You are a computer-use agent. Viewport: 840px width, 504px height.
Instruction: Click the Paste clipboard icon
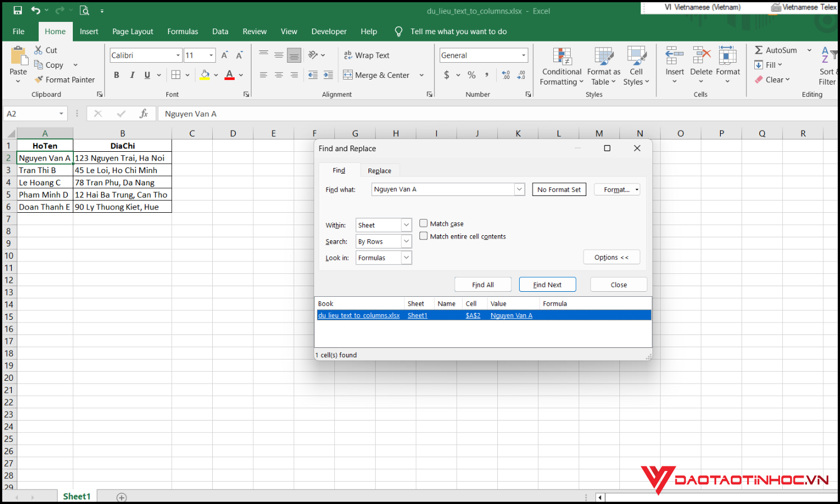tap(18, 56)
